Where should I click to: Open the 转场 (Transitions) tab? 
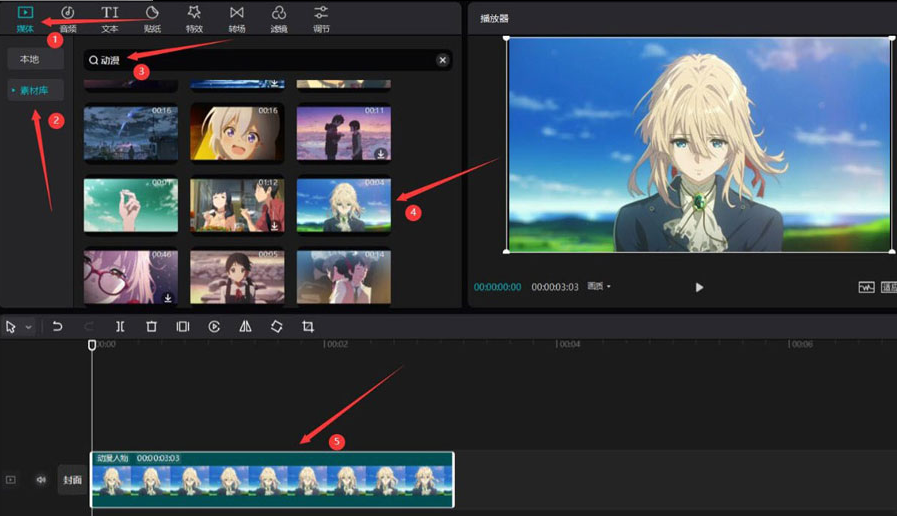[237, 19]
